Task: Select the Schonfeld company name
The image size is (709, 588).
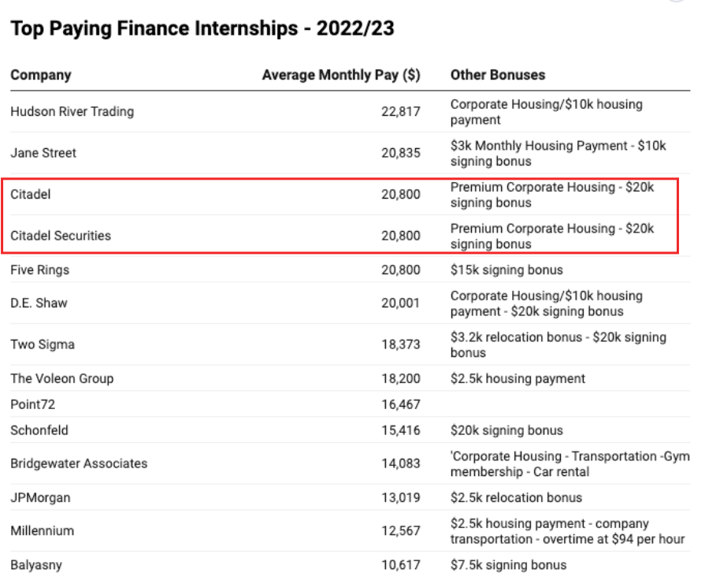Action: click(x=39, y=430)
